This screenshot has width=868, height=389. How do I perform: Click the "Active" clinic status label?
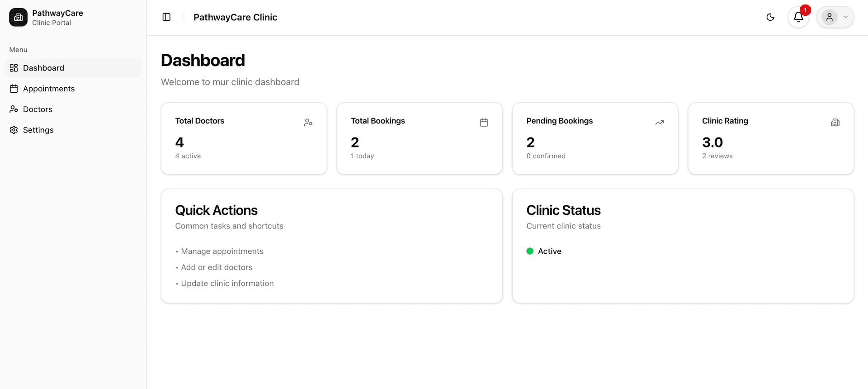point(550,251)
